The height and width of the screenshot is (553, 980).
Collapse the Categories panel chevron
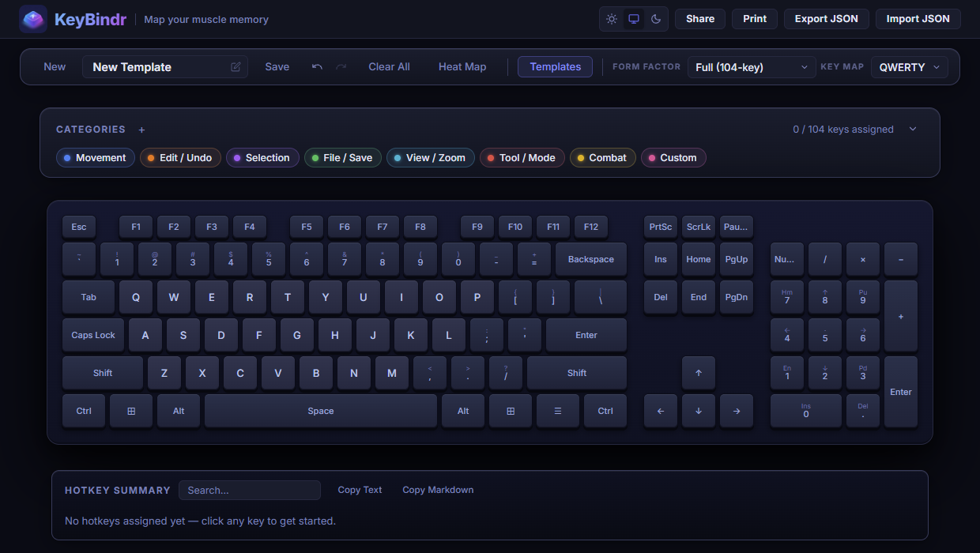pyautogui.click(x=914, y=130)
